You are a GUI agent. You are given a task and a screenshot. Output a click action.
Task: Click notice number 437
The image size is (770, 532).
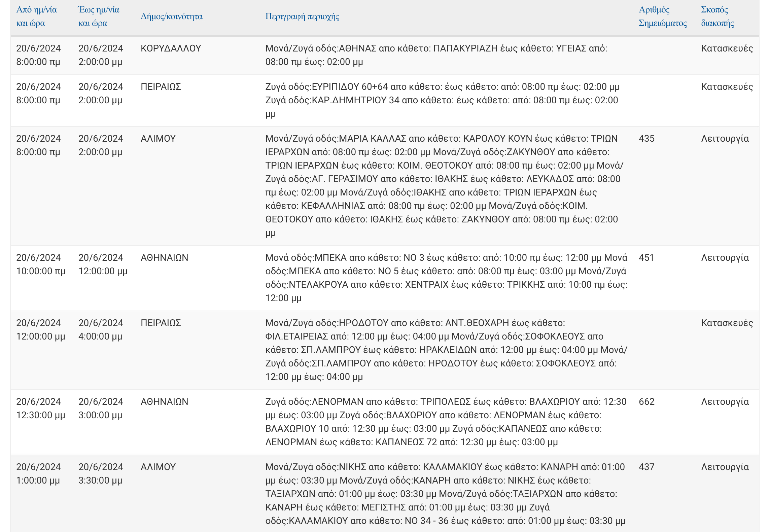[646, 467]
